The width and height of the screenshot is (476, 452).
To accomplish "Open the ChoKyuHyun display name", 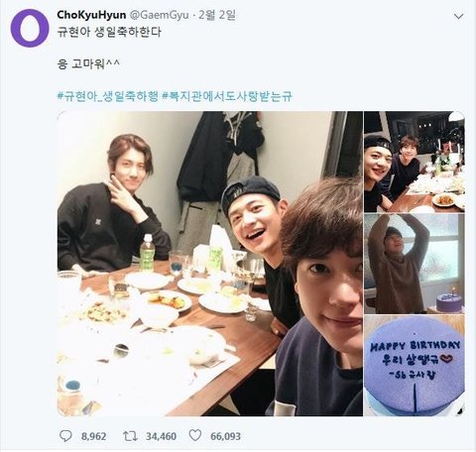I will coord(91,15).
